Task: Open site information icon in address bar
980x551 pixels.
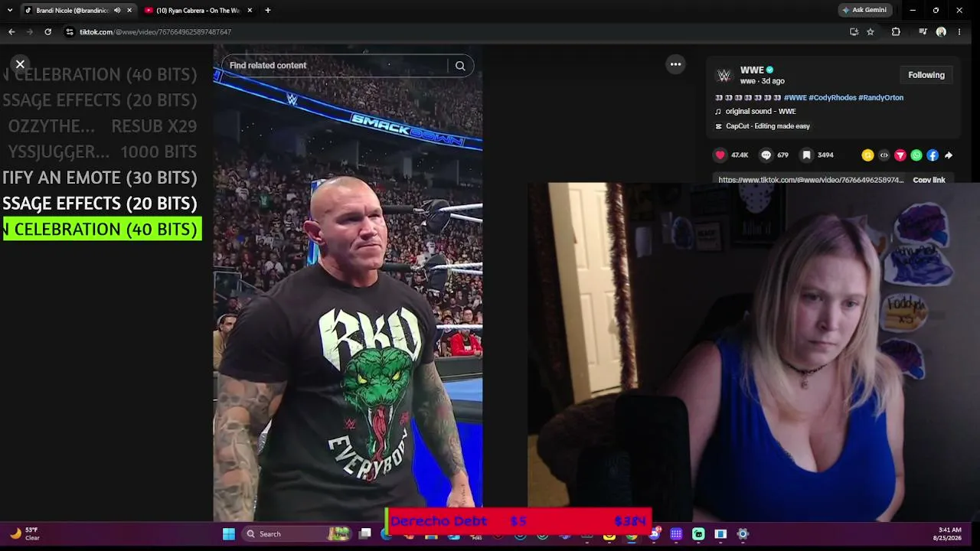Action: [x=70, y=32]
